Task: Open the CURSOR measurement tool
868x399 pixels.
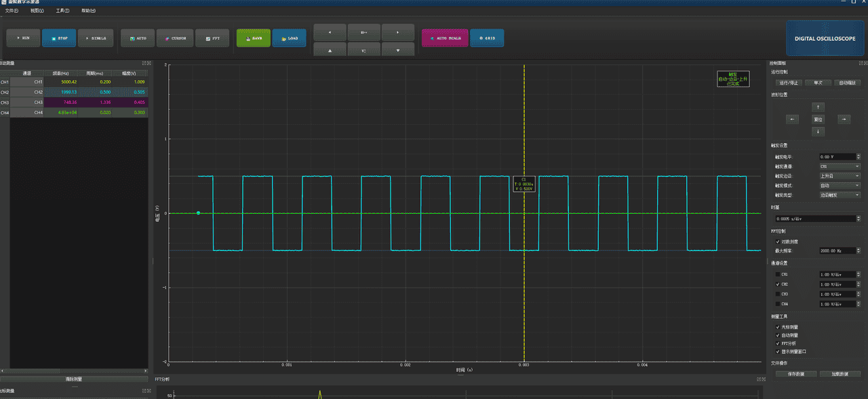Action: [175, 38]
